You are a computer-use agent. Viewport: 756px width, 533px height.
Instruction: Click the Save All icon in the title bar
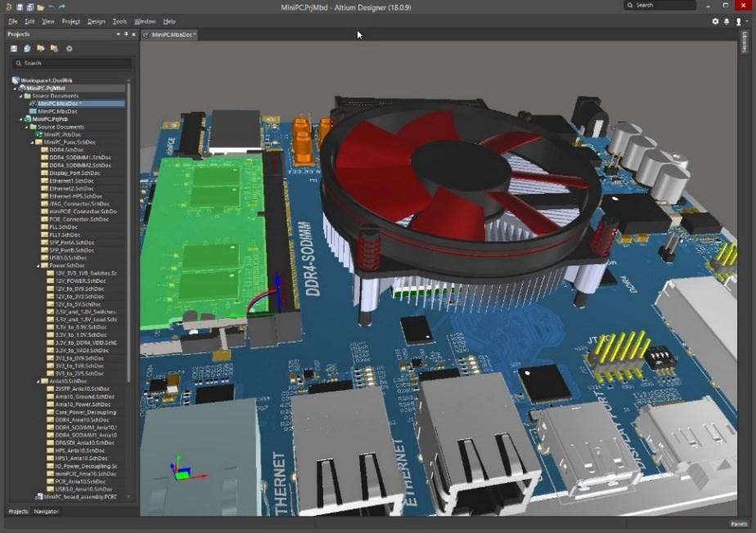pyautogui.click(x=30, y=7)
